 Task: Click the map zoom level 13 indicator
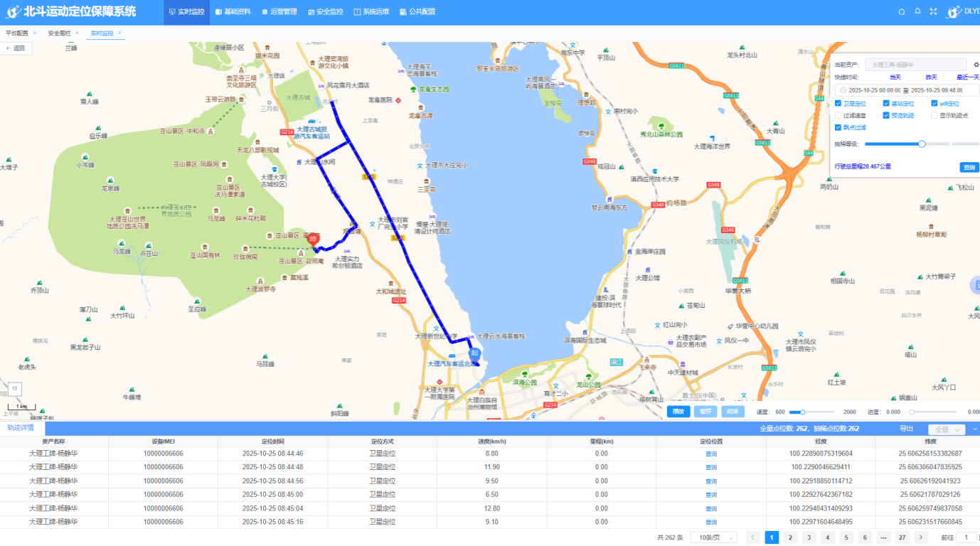(x=15, y=389)
